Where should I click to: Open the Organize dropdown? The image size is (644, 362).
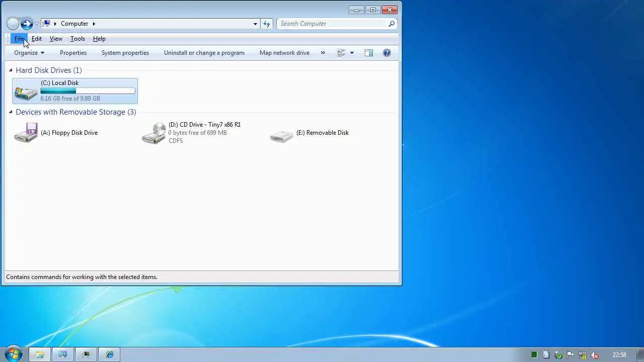29,53
